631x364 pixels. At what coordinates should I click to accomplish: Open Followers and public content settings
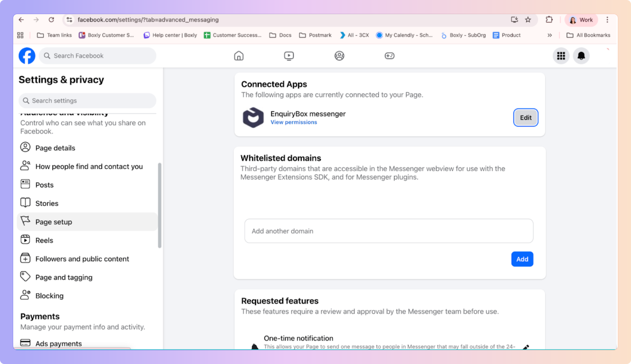(x=82, y=259)
